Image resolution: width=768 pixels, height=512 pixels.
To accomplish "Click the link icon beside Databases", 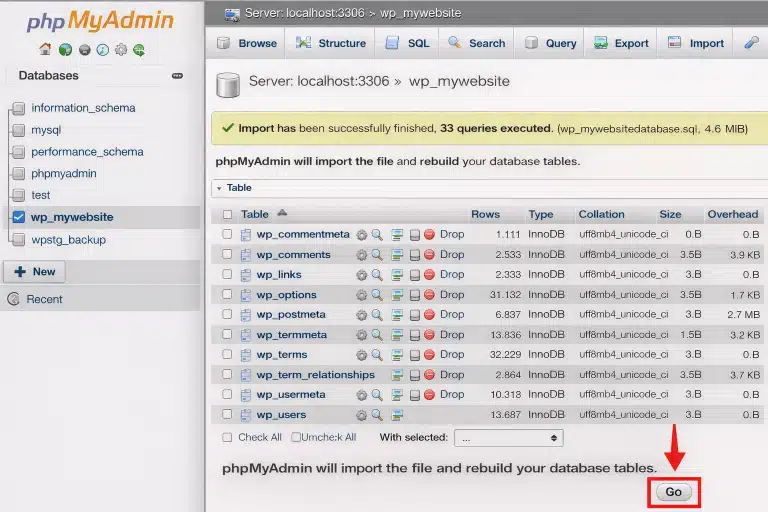I will click(x=177, y=76).
